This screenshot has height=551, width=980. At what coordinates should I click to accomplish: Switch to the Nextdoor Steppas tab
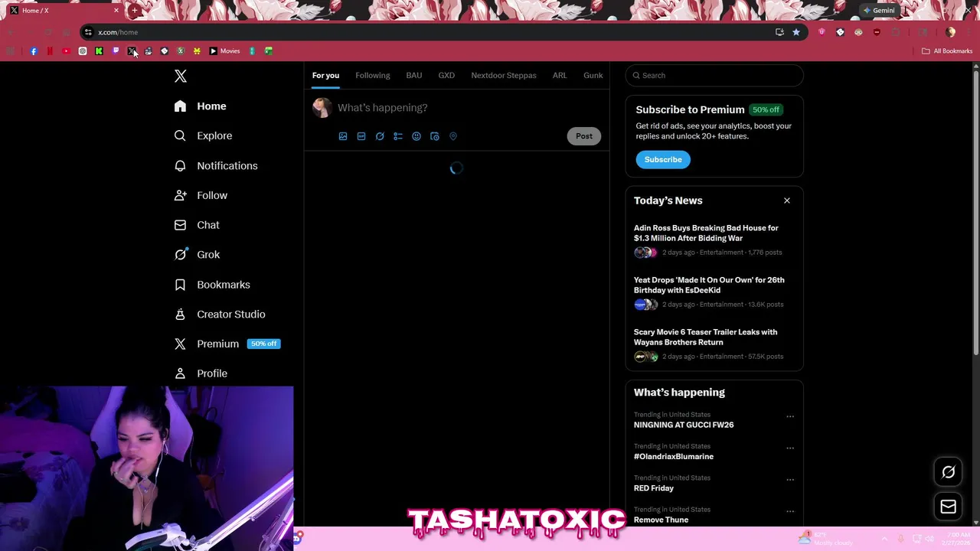(x=504, y=75)
